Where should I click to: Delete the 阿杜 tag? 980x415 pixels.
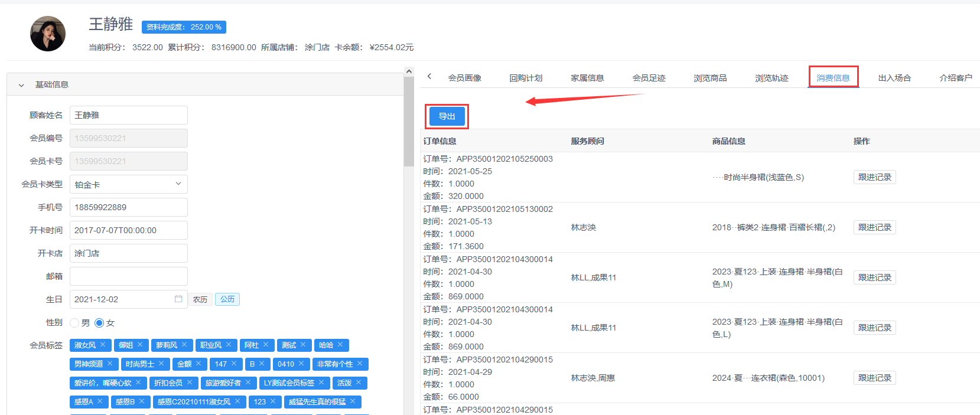click(266, 345)
